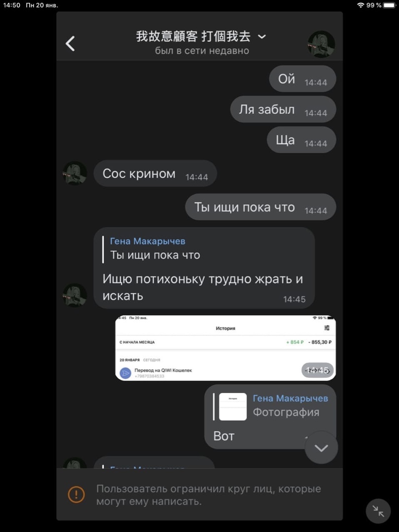399x532 pixels.
Task: Click the battery indicator in status bar
Action: (x=390, y=5)
